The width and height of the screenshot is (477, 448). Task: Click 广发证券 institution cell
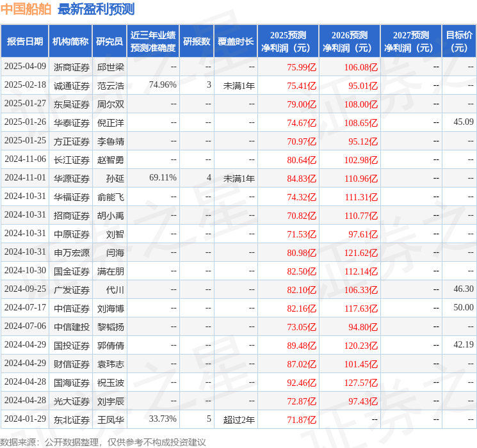click(72, 290)
